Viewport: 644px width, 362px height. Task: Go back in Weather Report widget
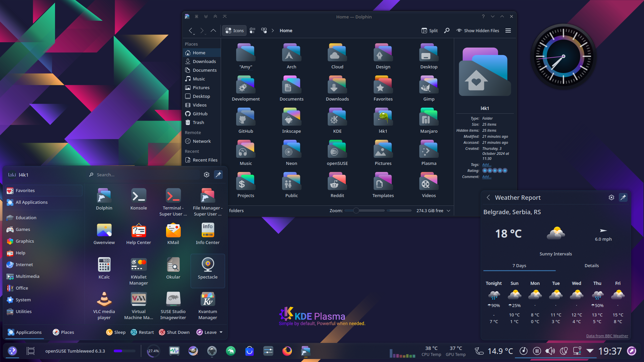tap(488, 197)
